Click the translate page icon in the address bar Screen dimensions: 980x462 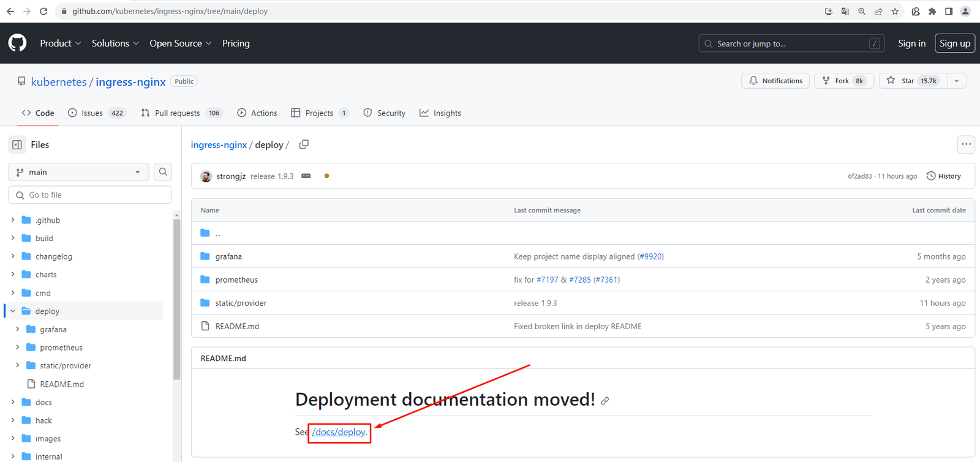(x=845, y=11)
